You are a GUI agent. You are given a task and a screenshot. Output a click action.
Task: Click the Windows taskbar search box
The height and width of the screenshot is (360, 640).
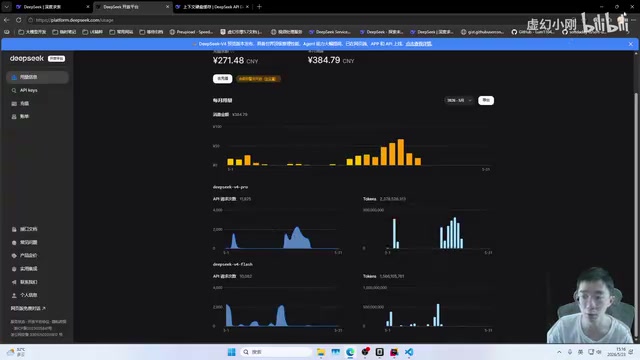coord(276,352)
